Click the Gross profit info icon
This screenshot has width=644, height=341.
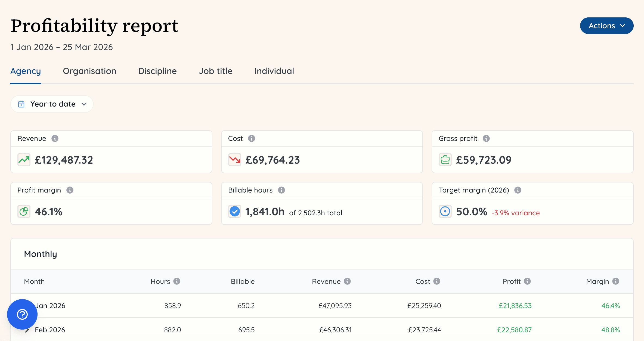click(486, 138)
